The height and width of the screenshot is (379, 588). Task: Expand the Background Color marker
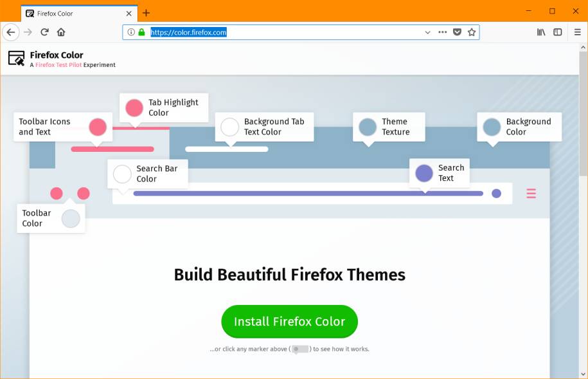[492, 127]
